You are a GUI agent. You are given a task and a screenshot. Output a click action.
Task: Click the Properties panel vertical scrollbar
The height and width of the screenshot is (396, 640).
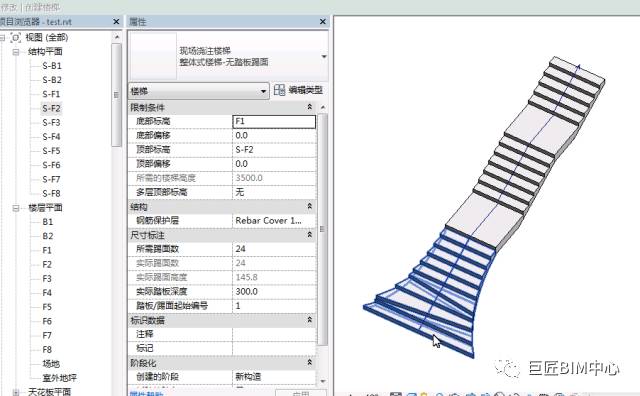[322, 229]
